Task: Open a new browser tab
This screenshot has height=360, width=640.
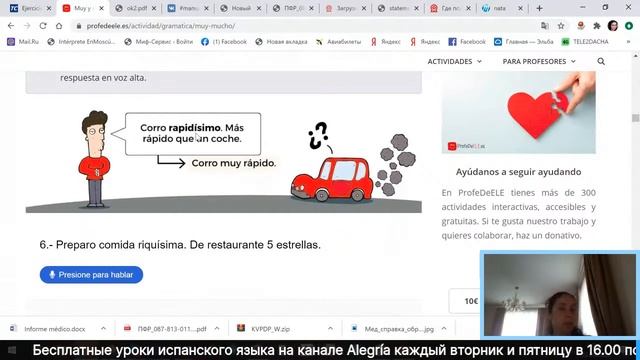Action: [540, 8]
